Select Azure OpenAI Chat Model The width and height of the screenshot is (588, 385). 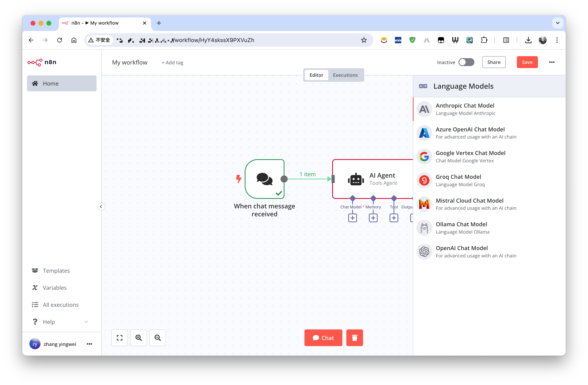click(x=489, y=133)
